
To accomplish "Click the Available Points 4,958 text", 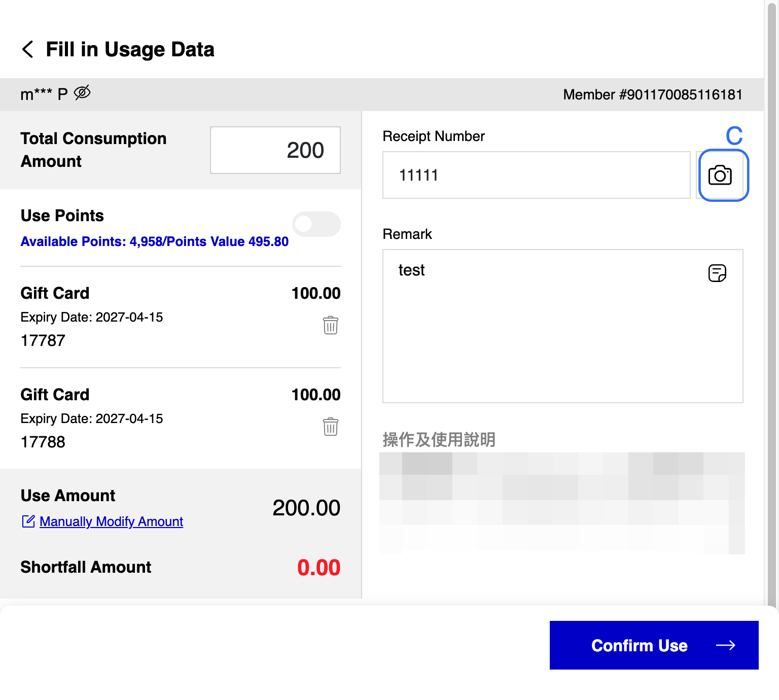I will click(155, 241).
